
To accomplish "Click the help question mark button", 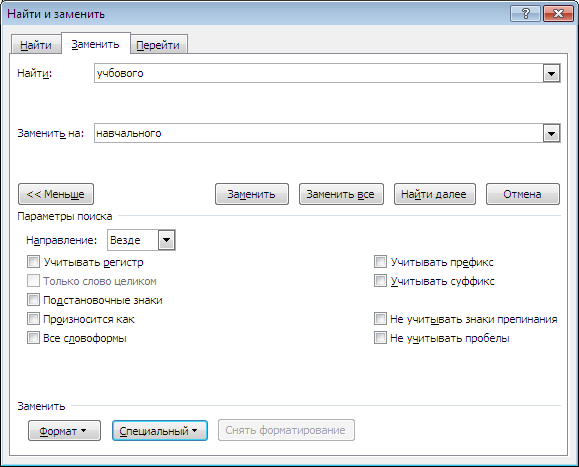I will [x=525, y=14].
